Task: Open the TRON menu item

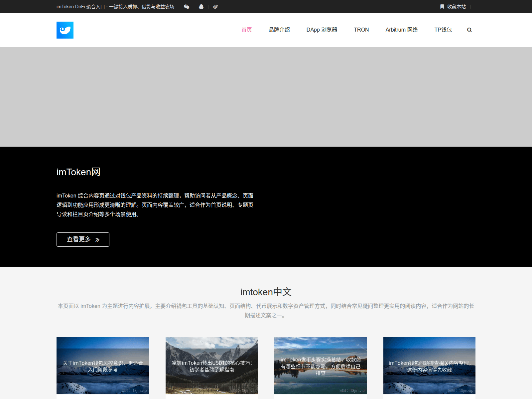Action: tap(361, 30)
